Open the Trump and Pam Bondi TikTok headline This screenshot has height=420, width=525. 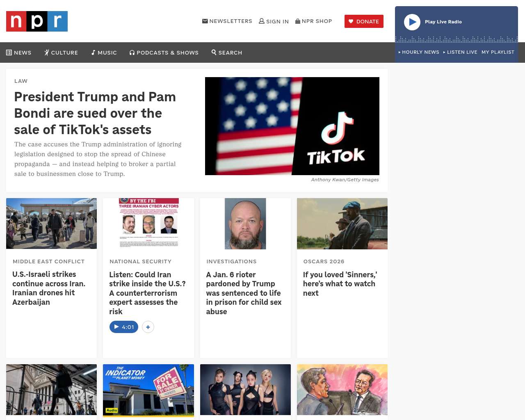tap(95, 113)
